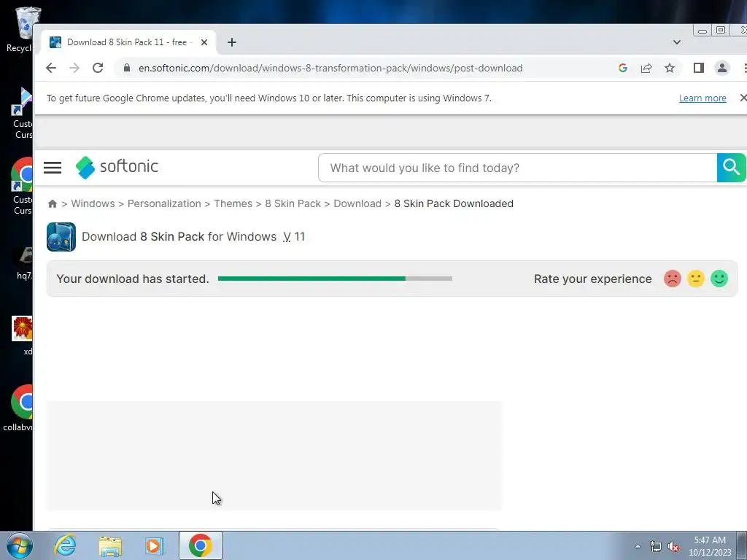Close the Download 8 Skin Pack tab

pos(204,42)
